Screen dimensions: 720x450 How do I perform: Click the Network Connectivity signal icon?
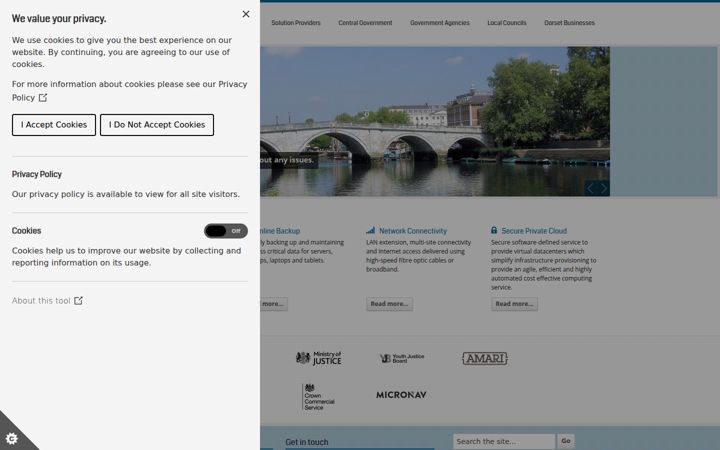[371, 230]
